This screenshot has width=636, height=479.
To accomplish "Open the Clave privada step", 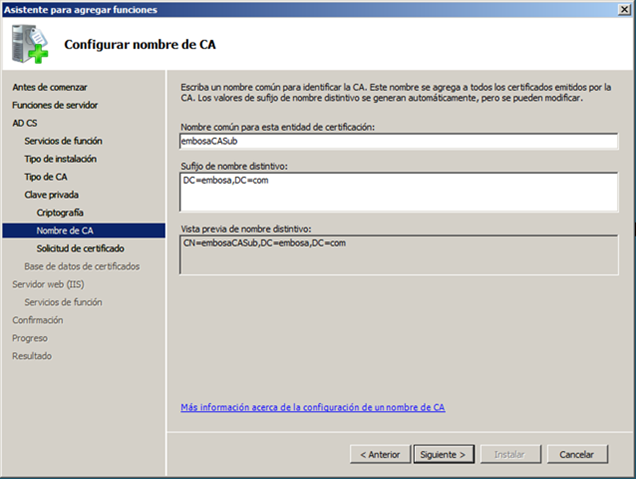I will tap(52, 195).
